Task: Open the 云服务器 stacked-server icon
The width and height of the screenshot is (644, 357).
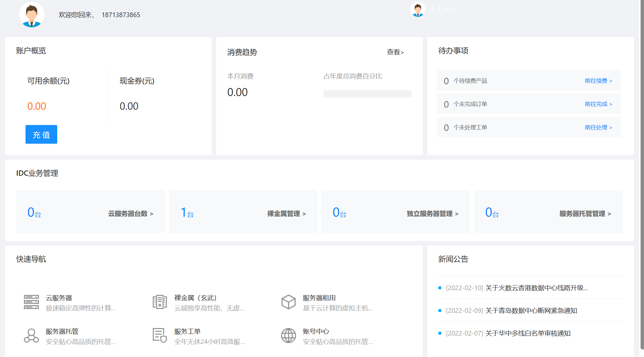Action: pos(31,302)
